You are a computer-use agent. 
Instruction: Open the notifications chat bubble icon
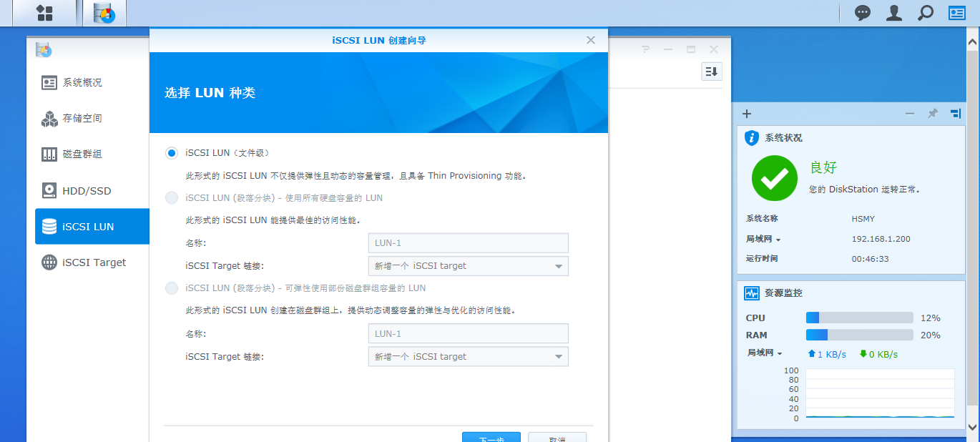tap(863, 13)
